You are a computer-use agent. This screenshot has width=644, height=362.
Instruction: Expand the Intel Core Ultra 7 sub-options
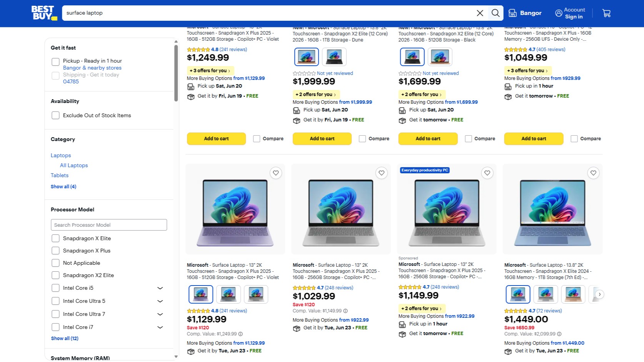(x=160, y=314)
